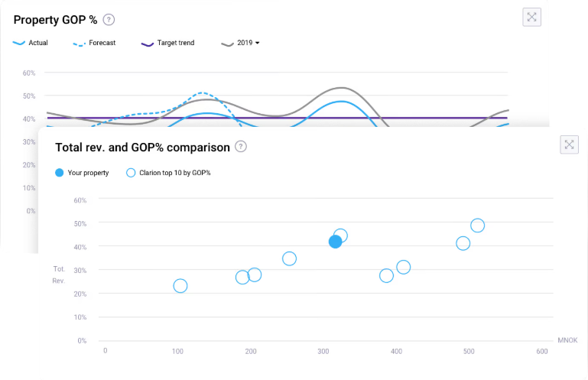Click the scatter point near 250 MNOK
Image resolution: width=588 pixels, height=380 pixels.
pyautogui.click(x=289, y=258)
